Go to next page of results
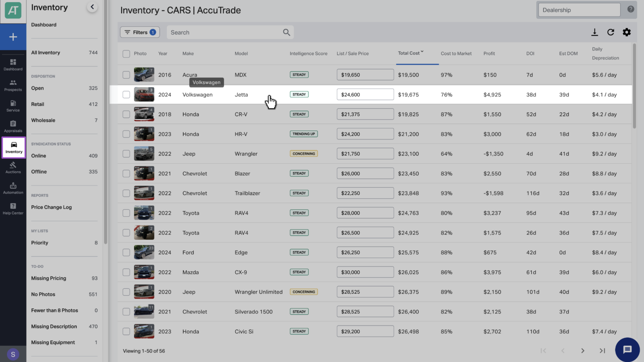 (583, 351)
